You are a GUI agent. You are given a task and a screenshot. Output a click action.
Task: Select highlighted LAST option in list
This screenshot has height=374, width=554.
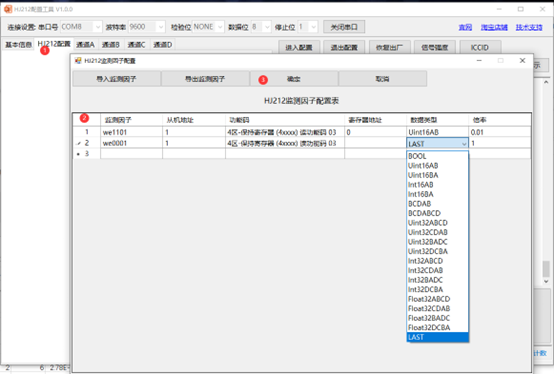click(437, 337)
